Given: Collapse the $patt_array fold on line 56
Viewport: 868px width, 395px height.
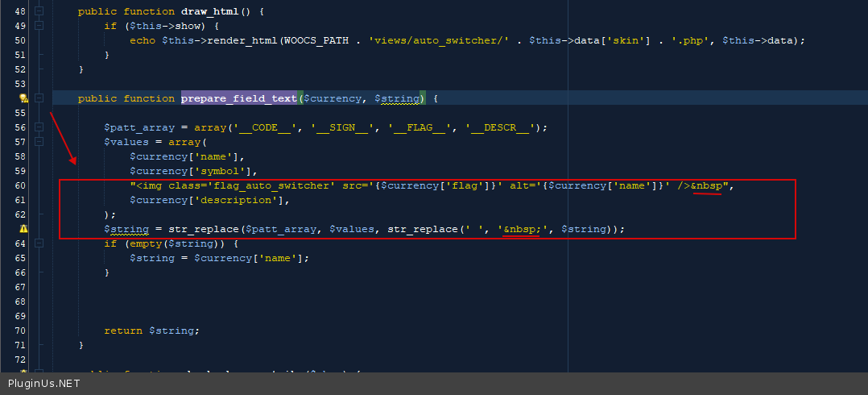Looking at the screenshot, I should [x=39, y=127].
